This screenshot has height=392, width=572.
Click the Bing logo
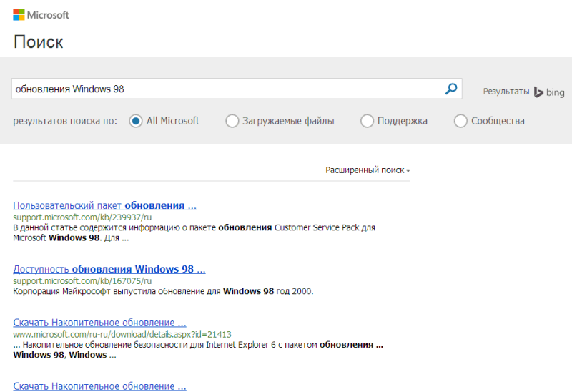[549, 92]
